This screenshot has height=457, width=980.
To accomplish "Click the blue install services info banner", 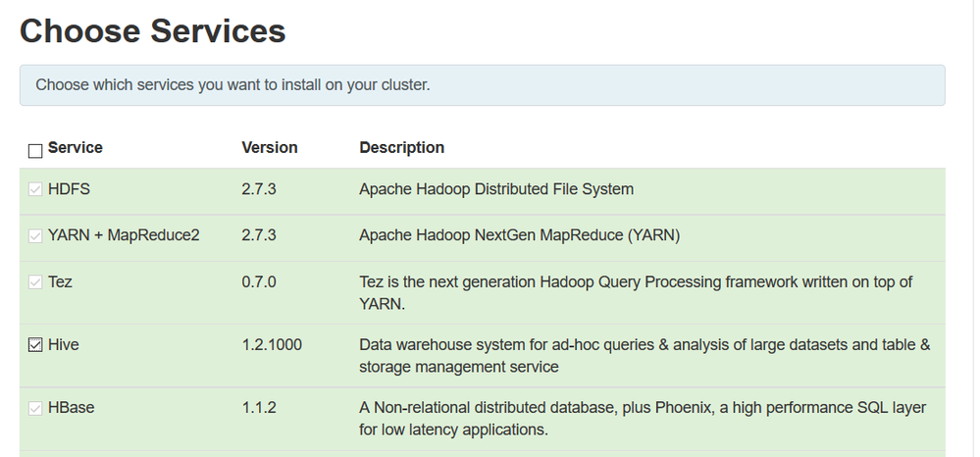I will pos(482,85).
